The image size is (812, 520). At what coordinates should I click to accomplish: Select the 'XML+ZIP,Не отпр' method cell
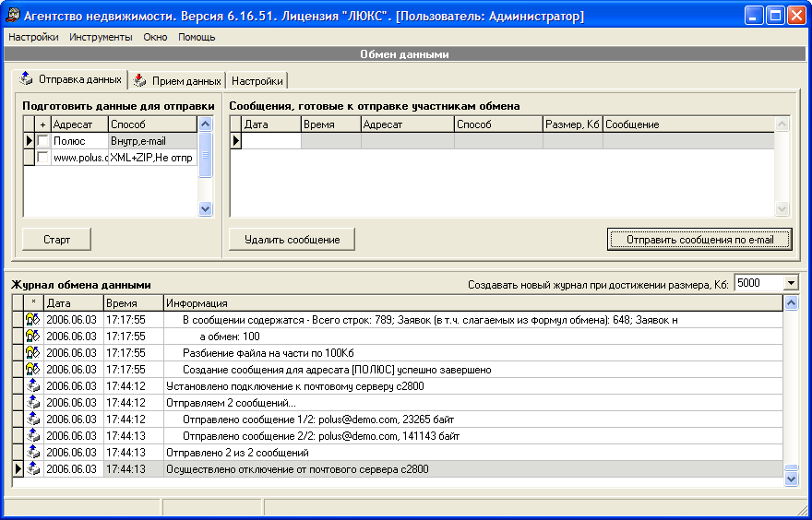(x=153, y=158)
